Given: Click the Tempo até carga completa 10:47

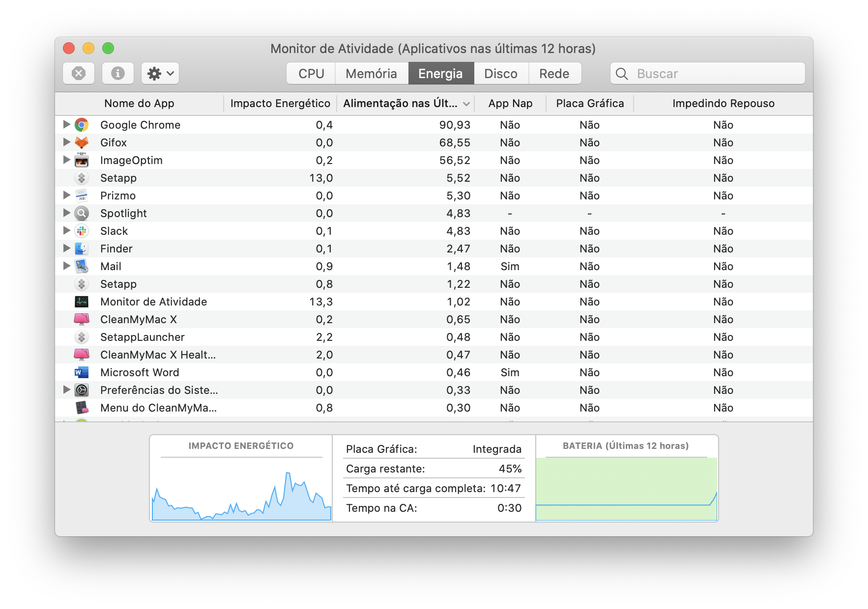Looking at the screenshot, I should (x=505, y=488).
